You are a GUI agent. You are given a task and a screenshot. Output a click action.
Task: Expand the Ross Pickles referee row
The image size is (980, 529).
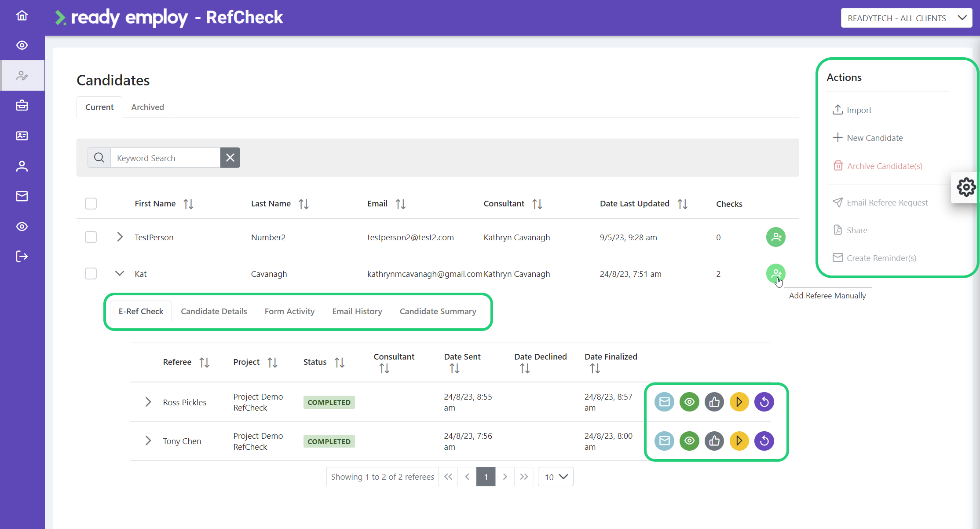[x=148, y=402]
